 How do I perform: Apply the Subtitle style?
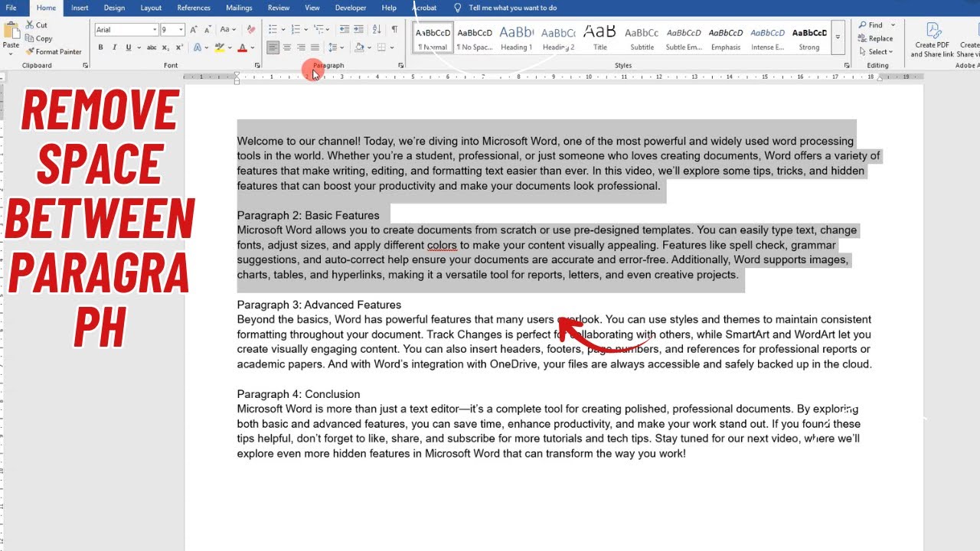click(x=642, y=37)
